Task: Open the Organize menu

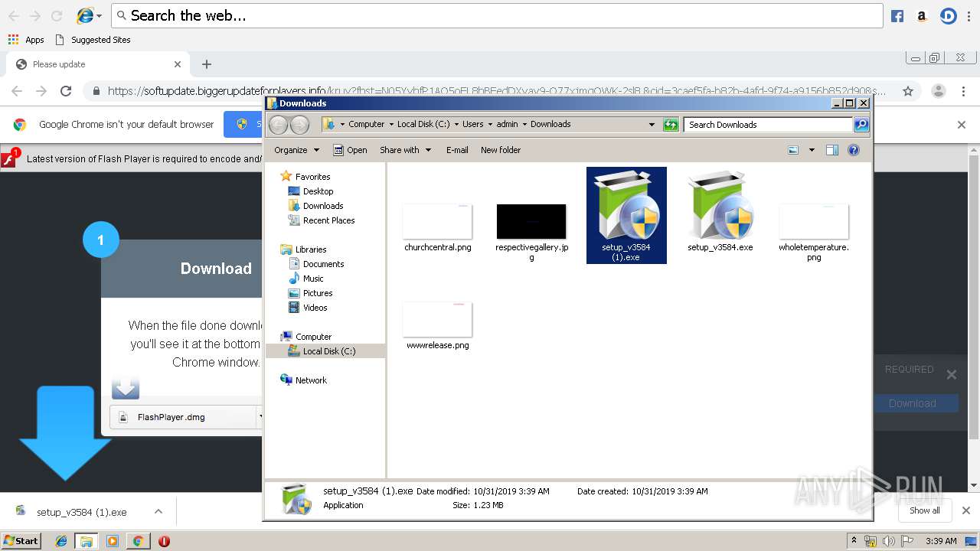Action: point(296,150)
